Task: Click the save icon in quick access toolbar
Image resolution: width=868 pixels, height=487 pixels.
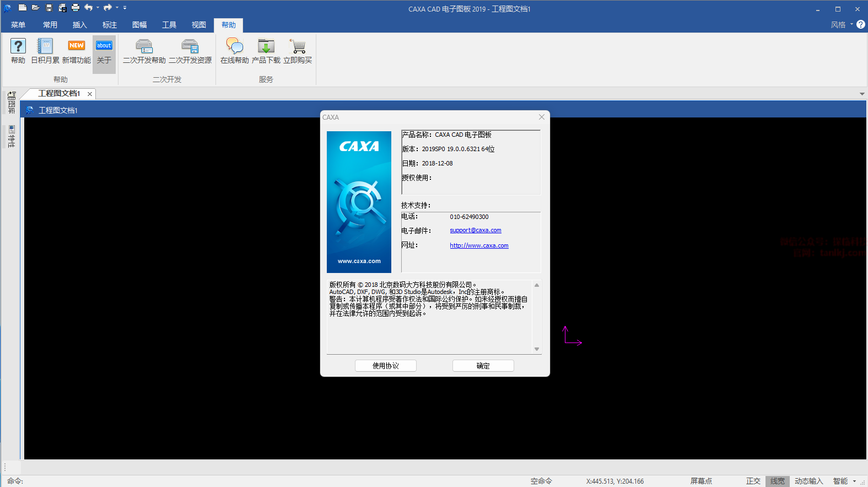Action: (49, 8)
